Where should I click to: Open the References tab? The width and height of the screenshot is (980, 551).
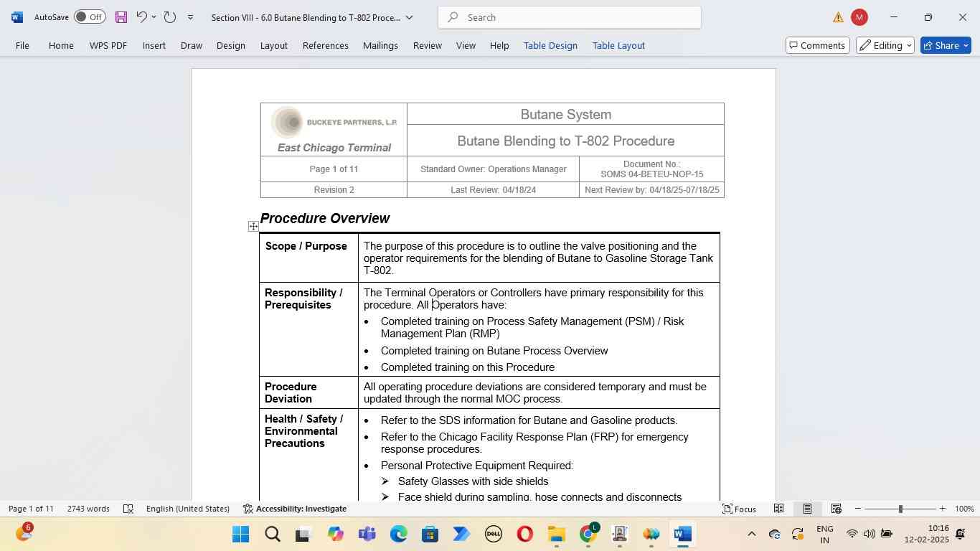click(326, 45)
